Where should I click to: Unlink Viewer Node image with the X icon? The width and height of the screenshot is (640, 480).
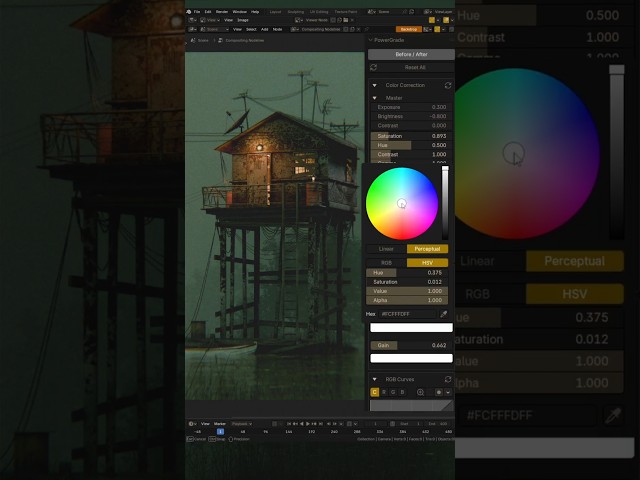352,20
